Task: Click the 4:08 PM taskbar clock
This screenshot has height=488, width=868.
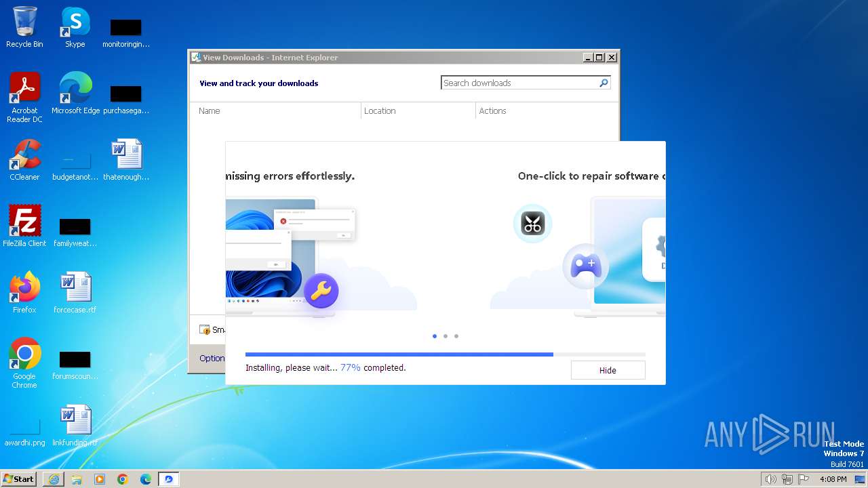Action: click(x=833, y=479)
